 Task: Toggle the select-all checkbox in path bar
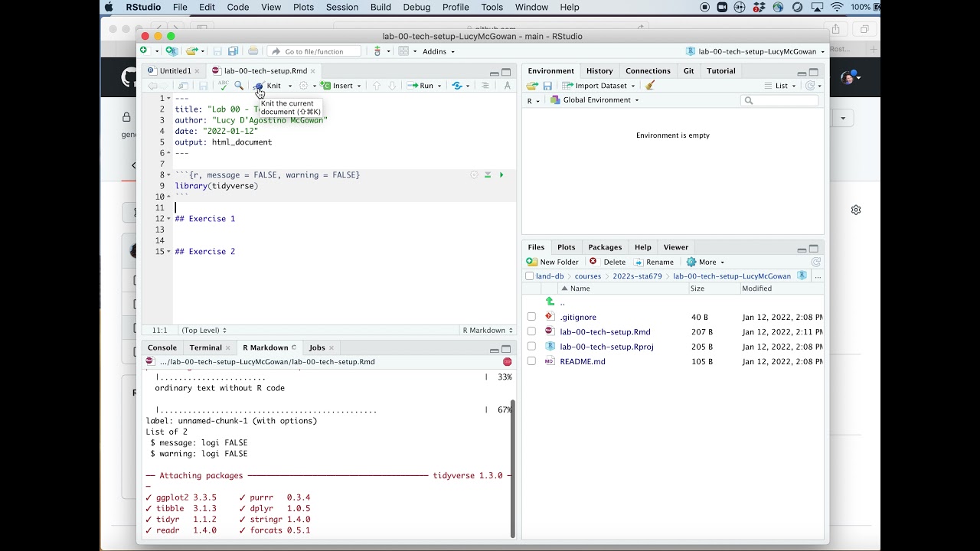click(x=530, y=276)
